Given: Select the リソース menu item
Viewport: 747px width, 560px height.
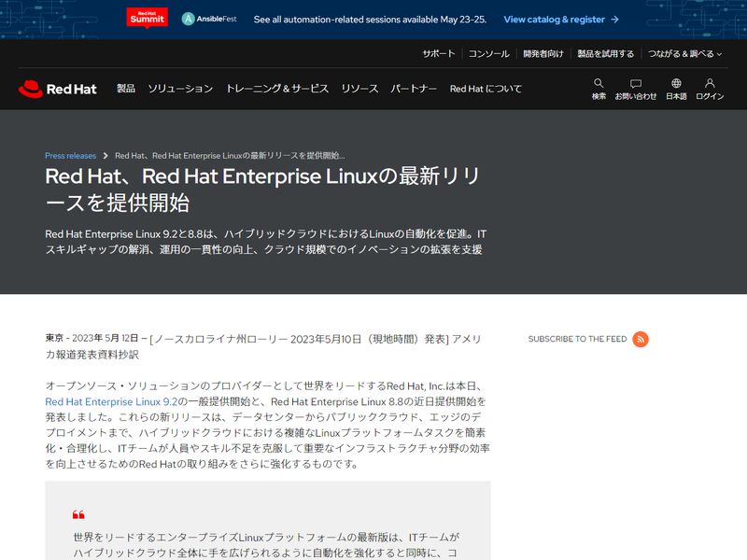Looking at the screenshot, I should coord(360,89).
